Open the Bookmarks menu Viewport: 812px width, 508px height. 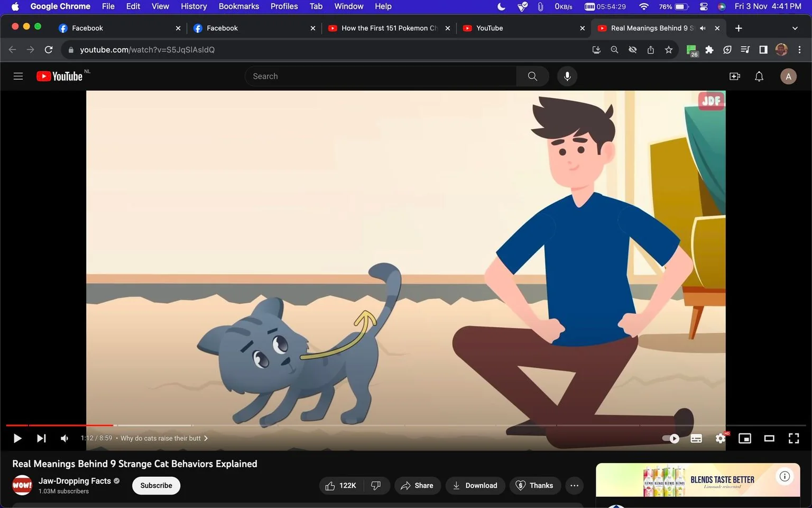238,6
